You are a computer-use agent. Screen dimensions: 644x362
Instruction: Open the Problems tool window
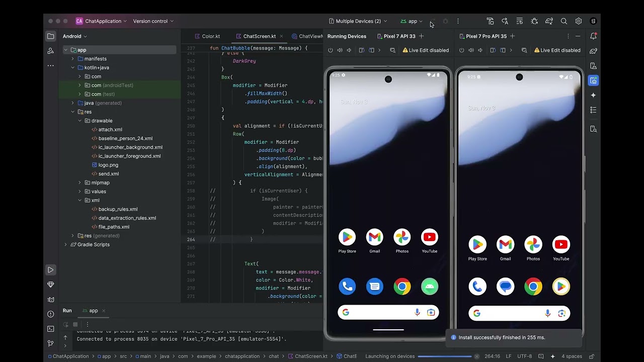point(51,314)
